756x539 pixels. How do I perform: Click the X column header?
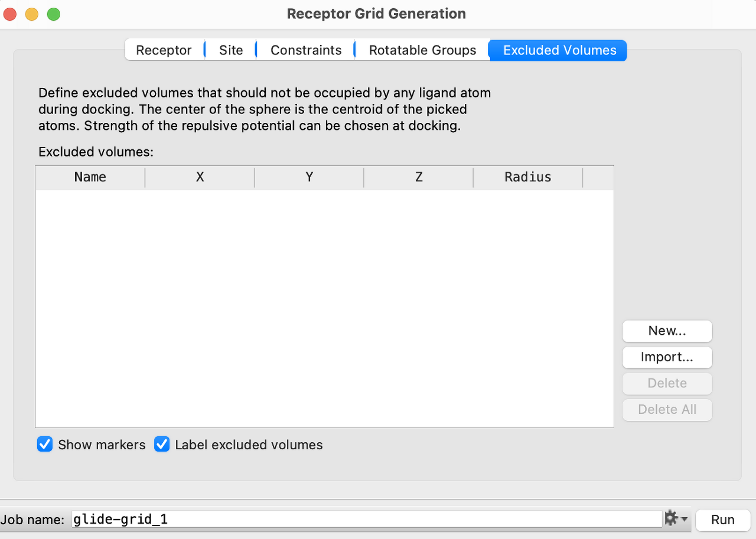[200, 177]
